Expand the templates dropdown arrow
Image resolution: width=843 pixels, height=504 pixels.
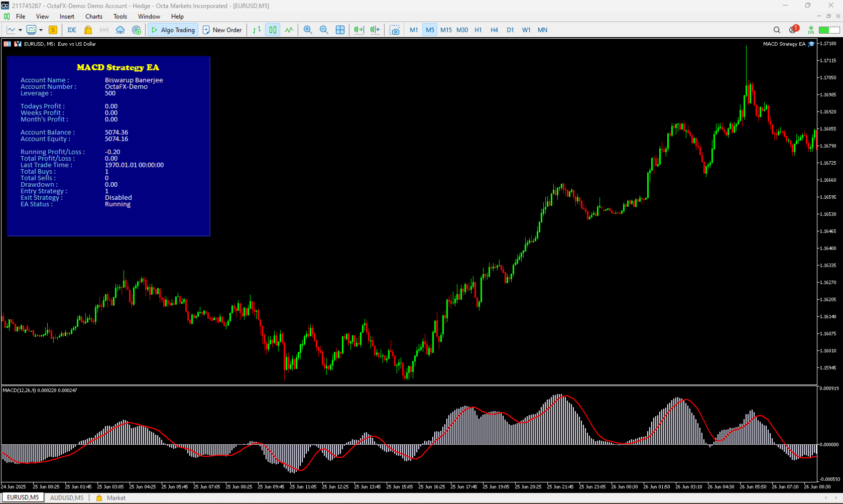coord(41,30)
